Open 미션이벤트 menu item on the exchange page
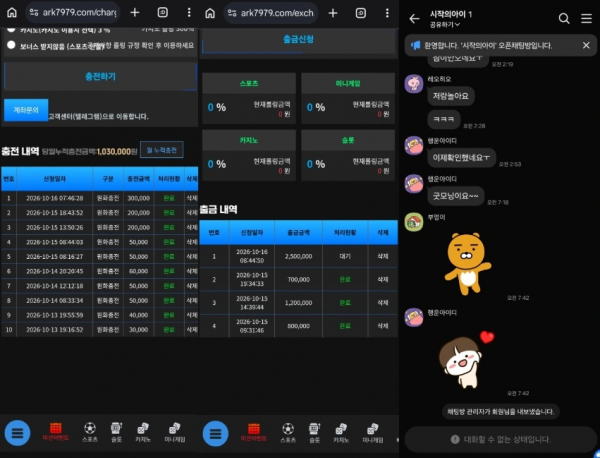The image size is (600, 458). 254,433
